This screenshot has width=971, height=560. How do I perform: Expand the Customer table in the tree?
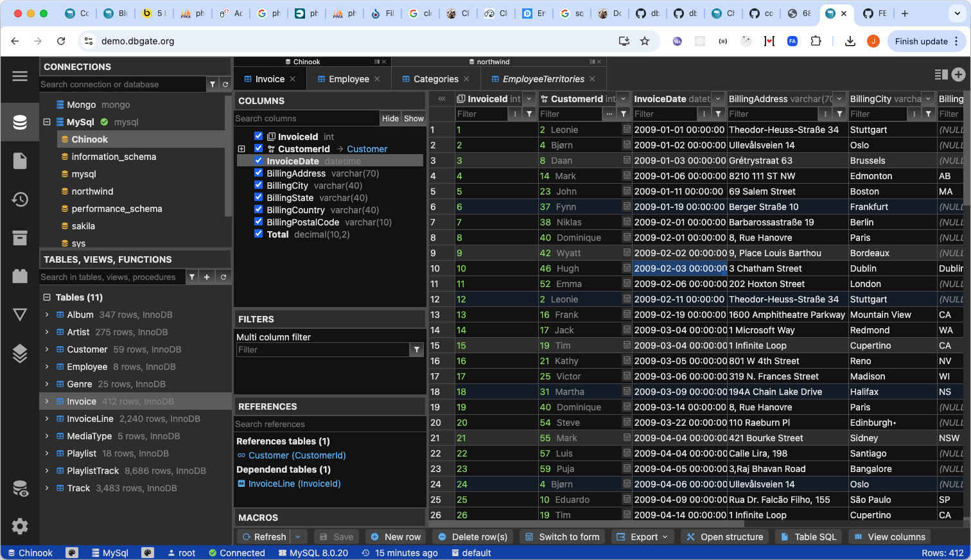[x=46, y=349]
